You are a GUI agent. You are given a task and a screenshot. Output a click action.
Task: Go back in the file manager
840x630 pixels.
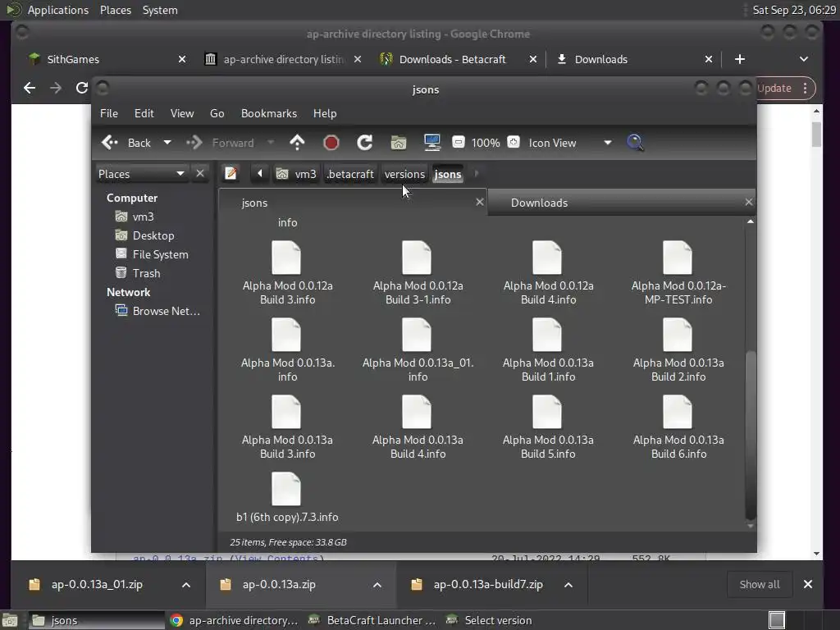(x=126, y=143)
